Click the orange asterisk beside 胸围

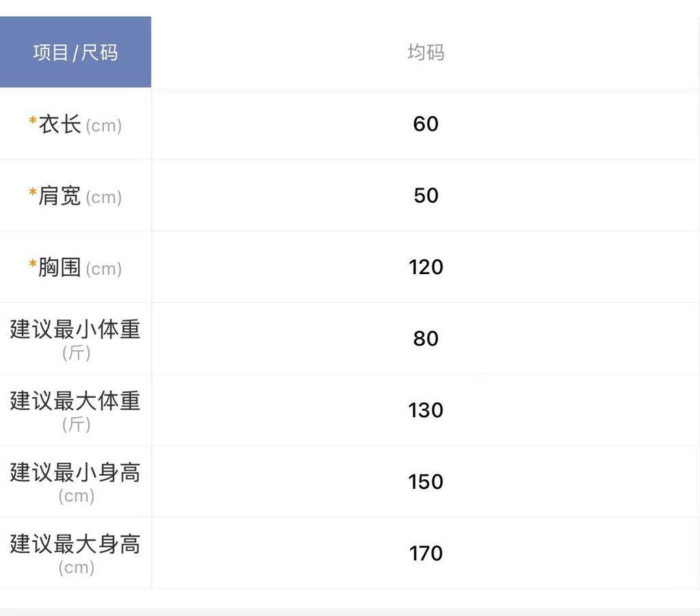(x=33, y=265)
